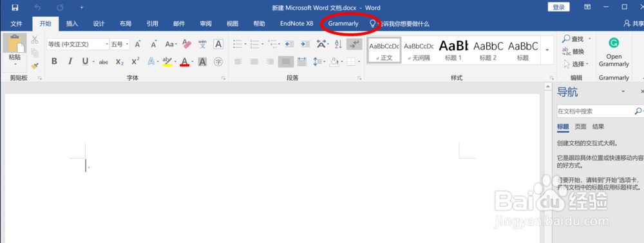Switch to the 布局 tab
644x243 pixels.
tap(126, 24)
